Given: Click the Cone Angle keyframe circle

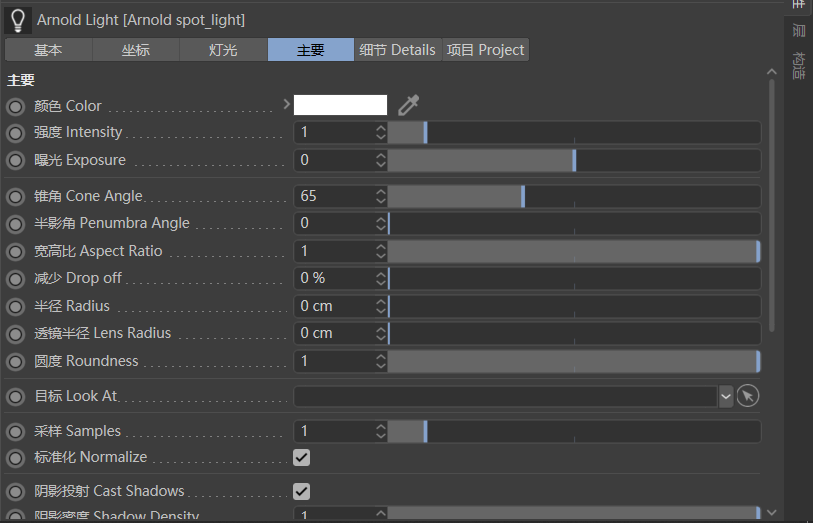Looking at the screenshot, I should (x=16, y=197).
